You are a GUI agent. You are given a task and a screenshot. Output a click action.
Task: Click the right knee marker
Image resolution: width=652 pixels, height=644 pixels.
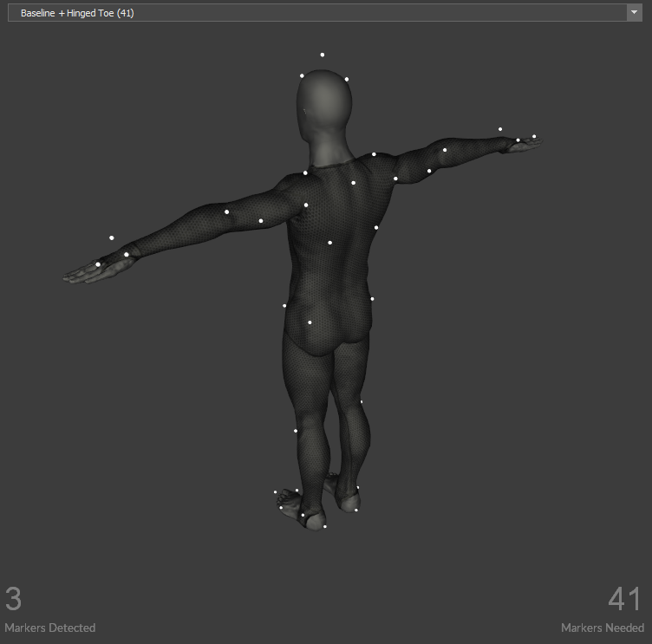pyautogui.click(x=362, y=401)
